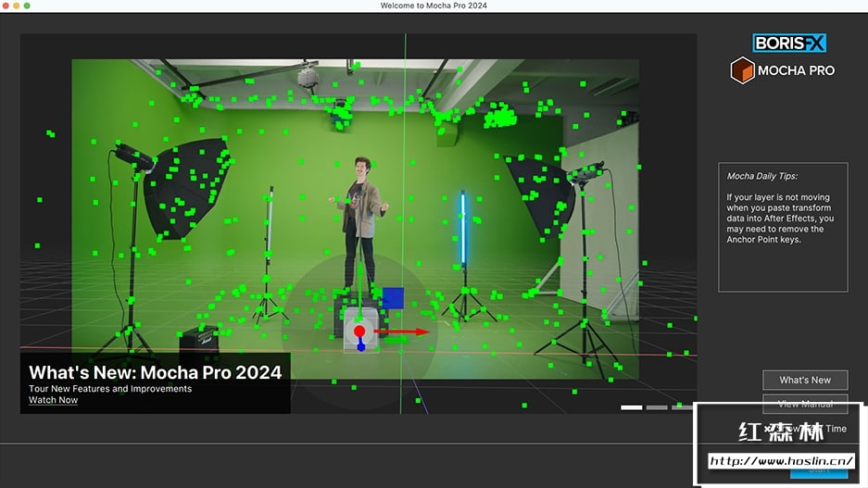
Task: Select the third carousel slide indicator
Action: [x=682, y=407]
